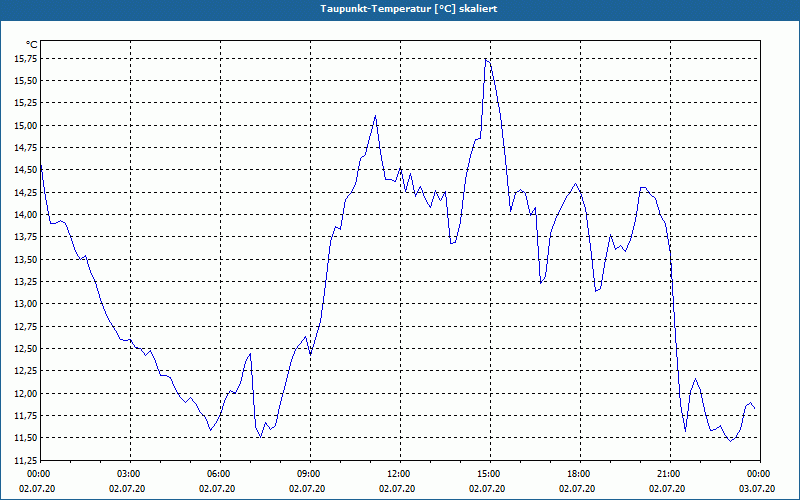The height and width of the screenshot is (500, 800).
Task: Select the 02.07.20 date under 06:00
Action: click(217, 489)
